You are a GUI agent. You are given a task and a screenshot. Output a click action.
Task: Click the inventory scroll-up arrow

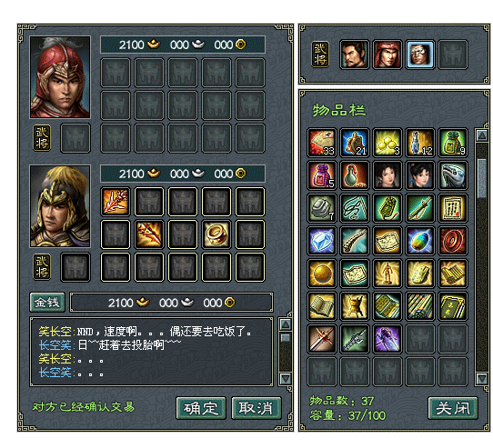point(482,135)
